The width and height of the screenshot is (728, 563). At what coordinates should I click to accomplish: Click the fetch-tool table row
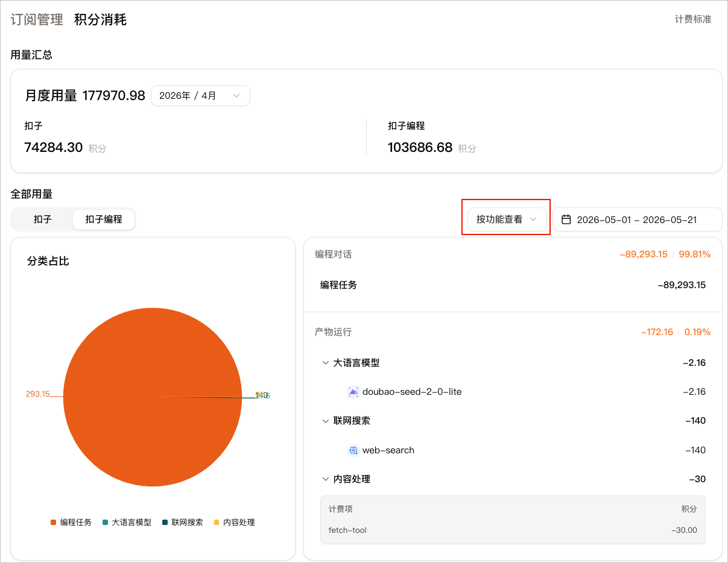(x=513, y=530)
